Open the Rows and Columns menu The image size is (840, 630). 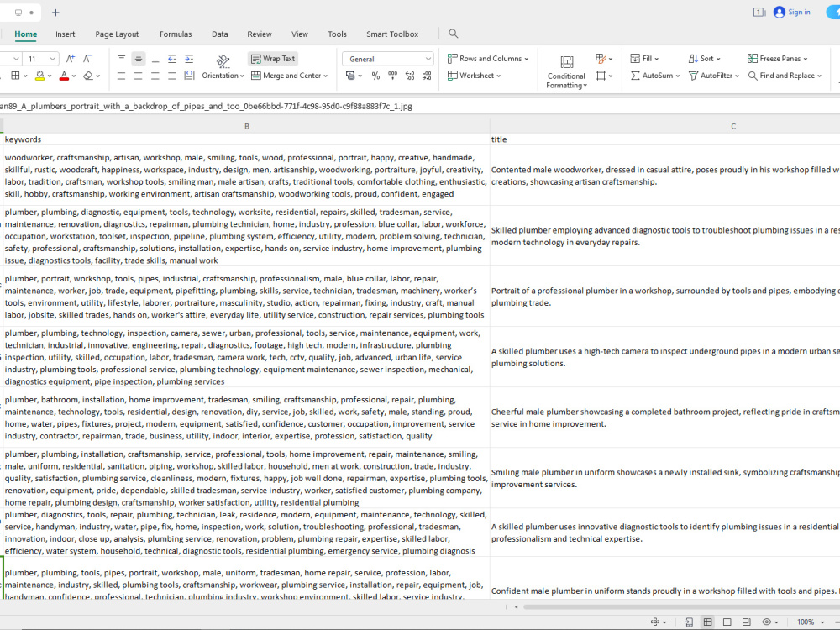point(488,59)
